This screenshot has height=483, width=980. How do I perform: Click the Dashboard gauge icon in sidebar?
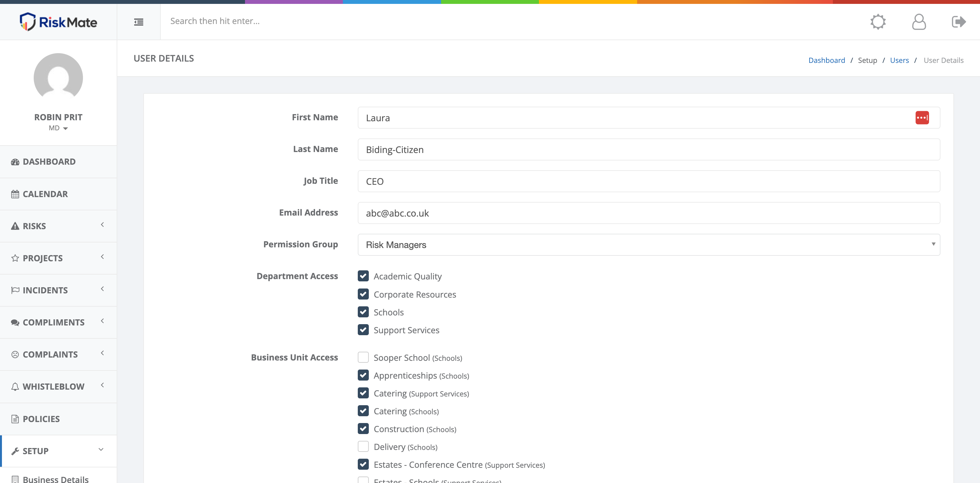click(15, 162)
